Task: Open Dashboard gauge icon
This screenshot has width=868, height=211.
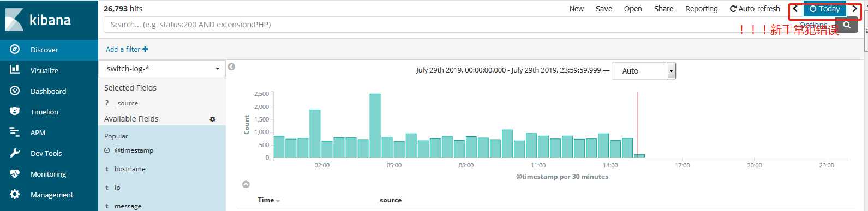Action: tap(15, 91)
